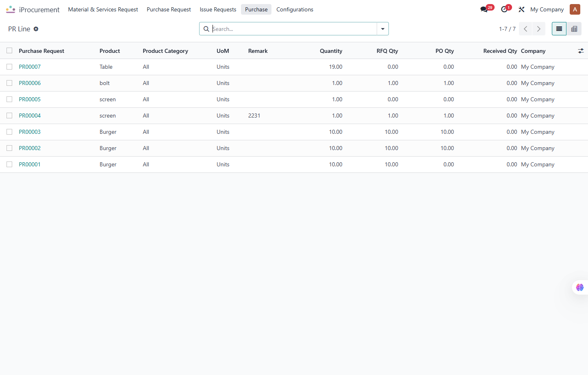The width and height of the screenshot is (588, 375).
Task: Click inside the Search input field
Action: coord(294,29)
